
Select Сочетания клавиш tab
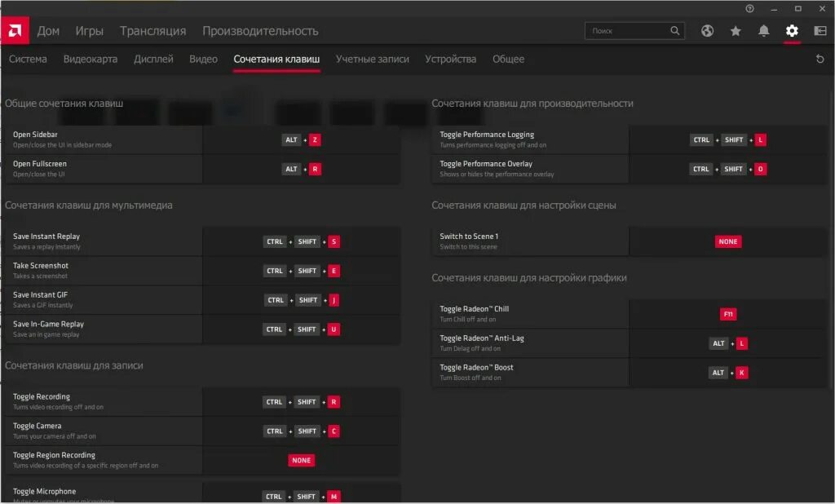[276, 60]
